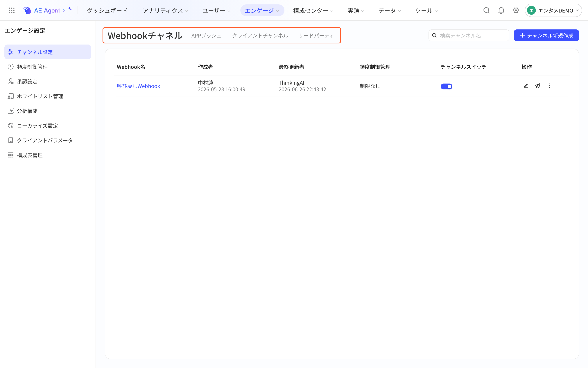Go to ダッシュボード in the top navigation
The height and width of the screenshot is (368, 588).
(x=107, y=10)
